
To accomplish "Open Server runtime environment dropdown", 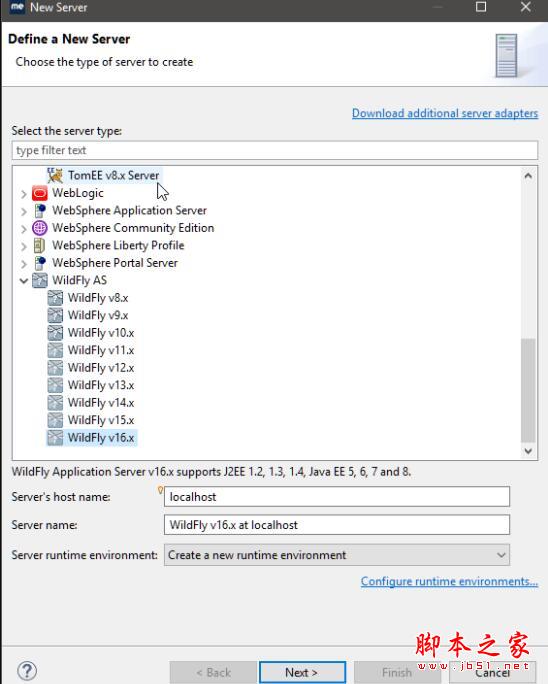I will click(336, 555).
